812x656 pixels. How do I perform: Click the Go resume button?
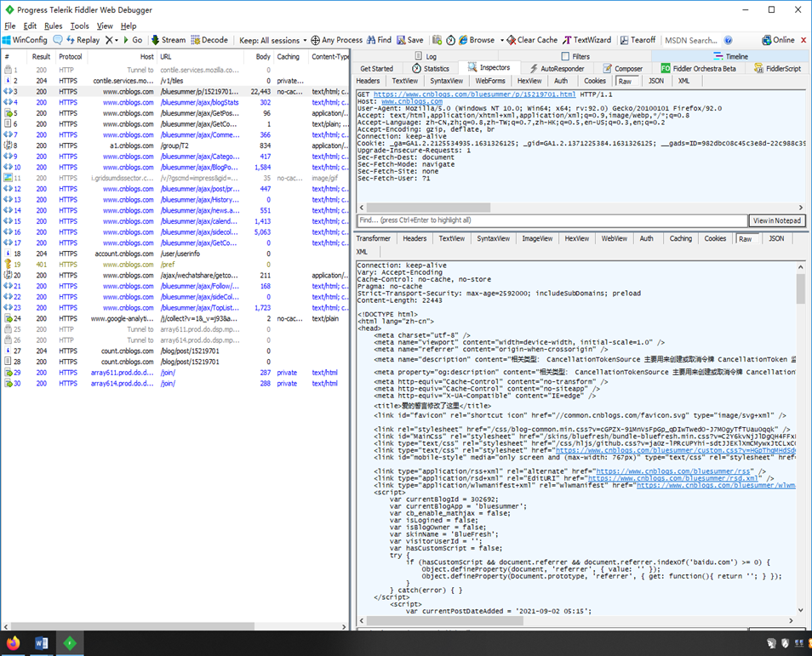point(133,40)
